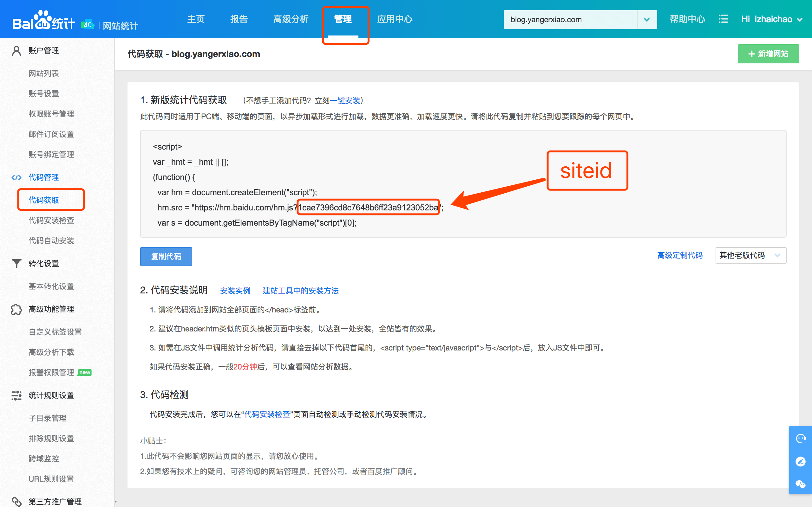Open the WeChat floating icon
Screen dimensions: 812x507
click(800, 484)
